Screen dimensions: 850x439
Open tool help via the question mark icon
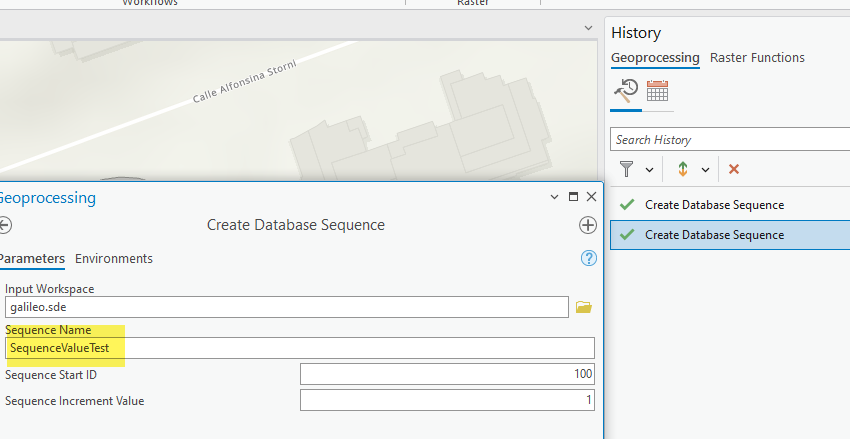(x=589, y=258)
